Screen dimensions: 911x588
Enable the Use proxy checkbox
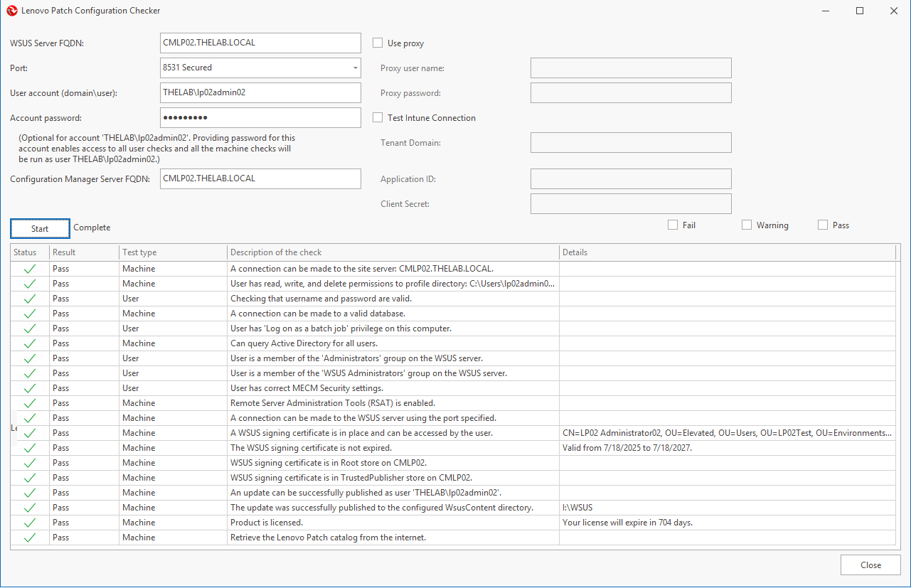378,43
